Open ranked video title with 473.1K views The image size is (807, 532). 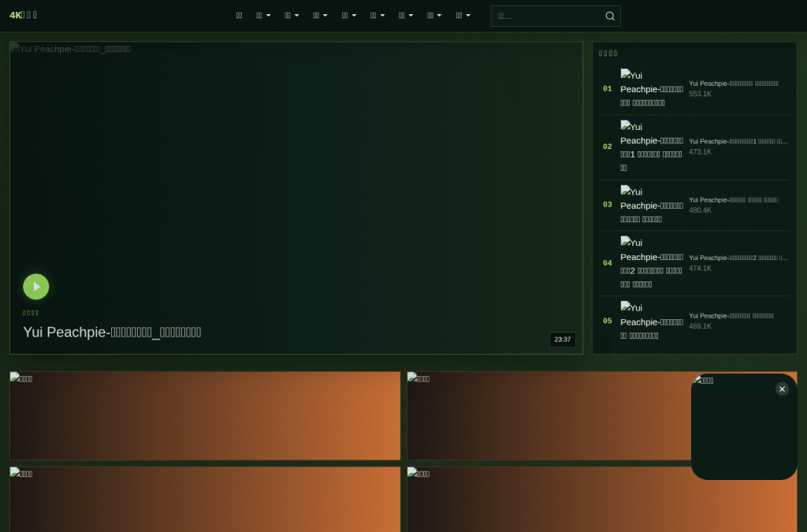[738, 142]
